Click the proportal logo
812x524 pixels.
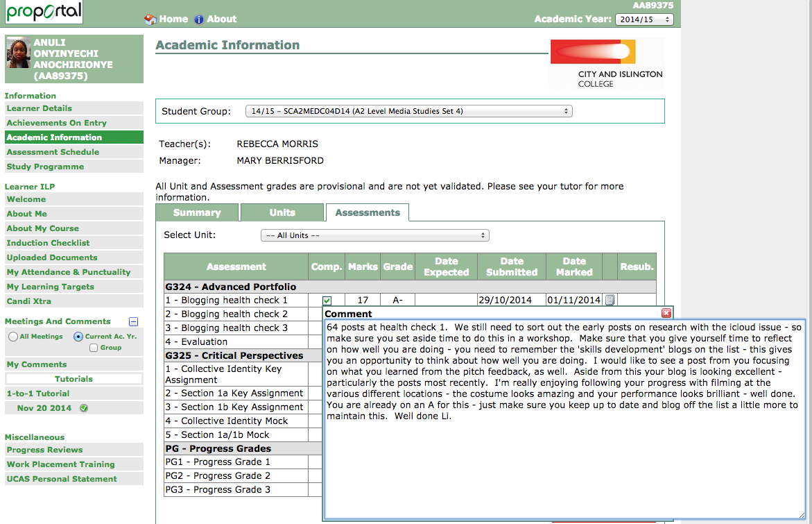pyautogui.click(x=44, y=11)
